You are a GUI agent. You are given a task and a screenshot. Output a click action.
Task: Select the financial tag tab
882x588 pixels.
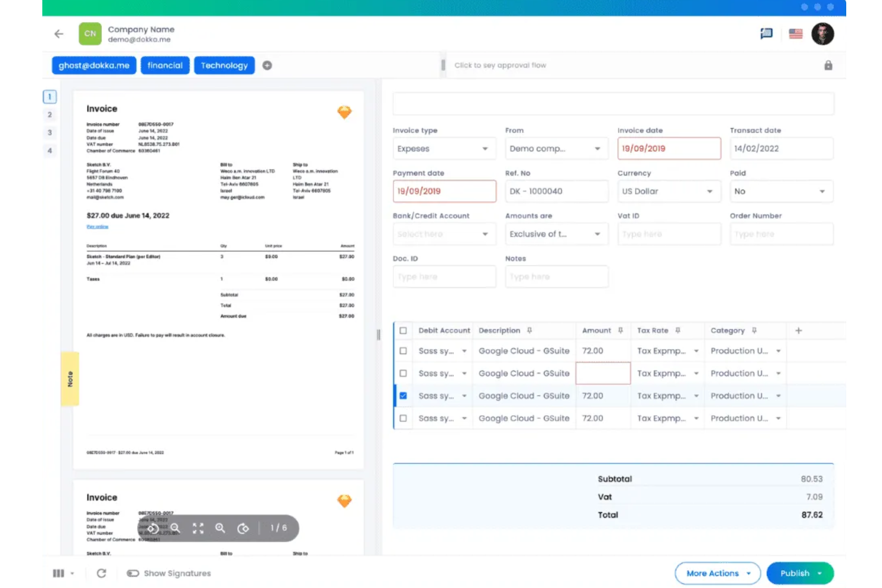click(x=165, y=65)
